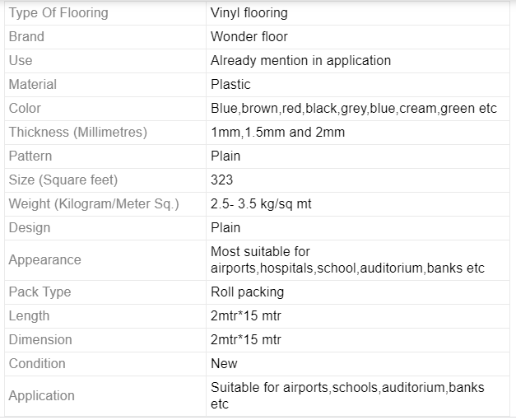Select the 'Vinyl flooring' value cell

tap(358, 13)
